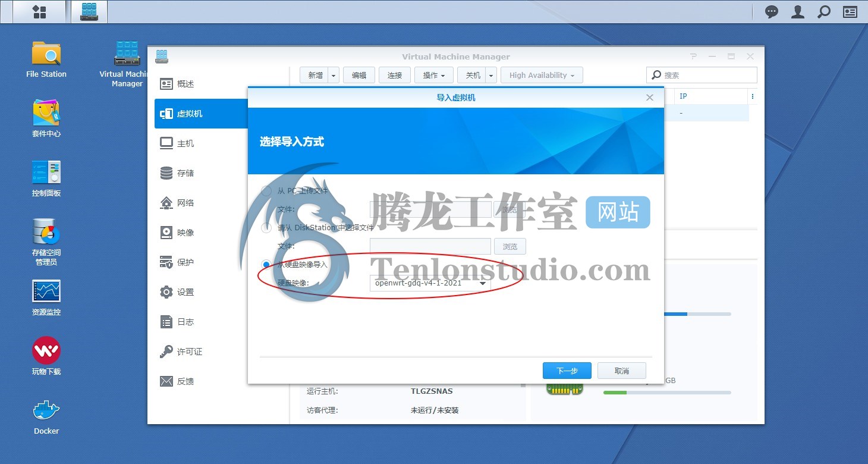Open 存储 sidebar section
This screenshot has height=464, width=868.
coord(201,173)
